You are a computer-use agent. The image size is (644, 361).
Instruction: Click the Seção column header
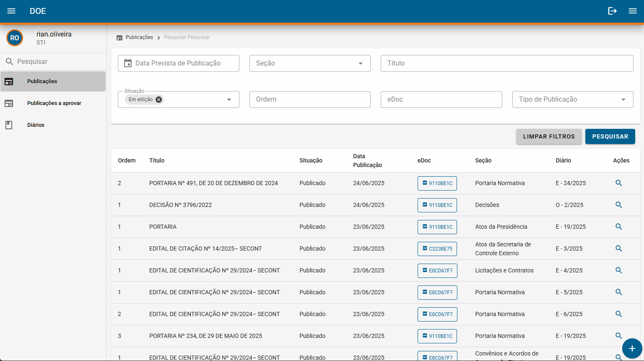[x=483, y=160]
